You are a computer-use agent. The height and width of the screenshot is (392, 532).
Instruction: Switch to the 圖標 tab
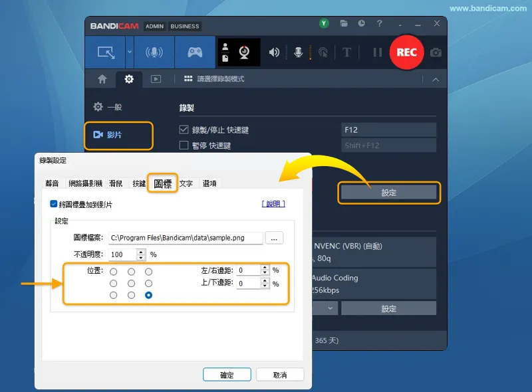coord(162,183)
